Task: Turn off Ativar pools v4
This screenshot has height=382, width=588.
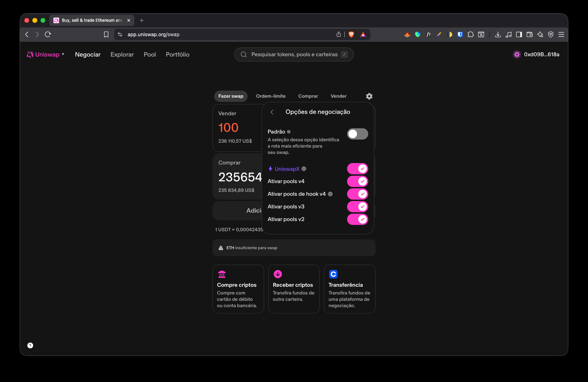Action: pyautogui.click(x=358, y=181)
